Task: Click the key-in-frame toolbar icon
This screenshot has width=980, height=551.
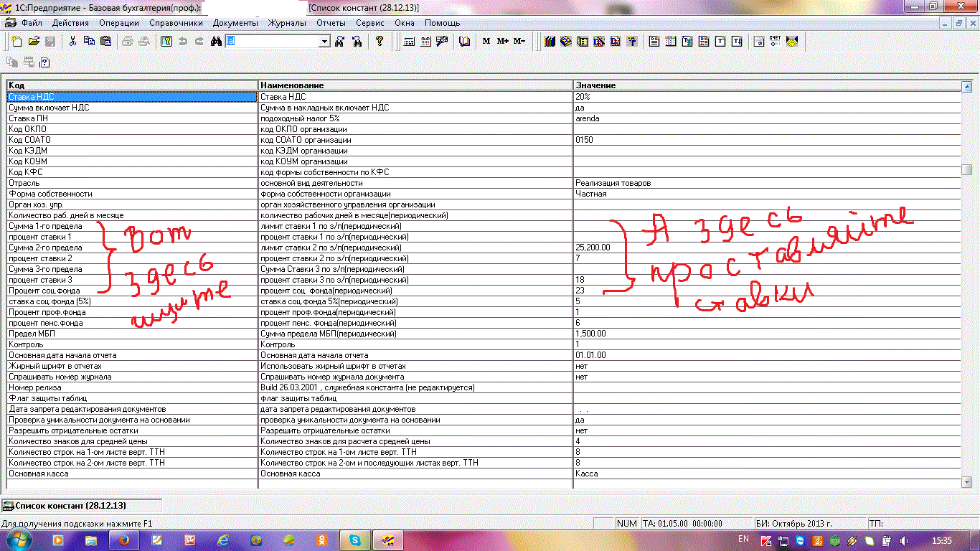Action: [166, 41]
